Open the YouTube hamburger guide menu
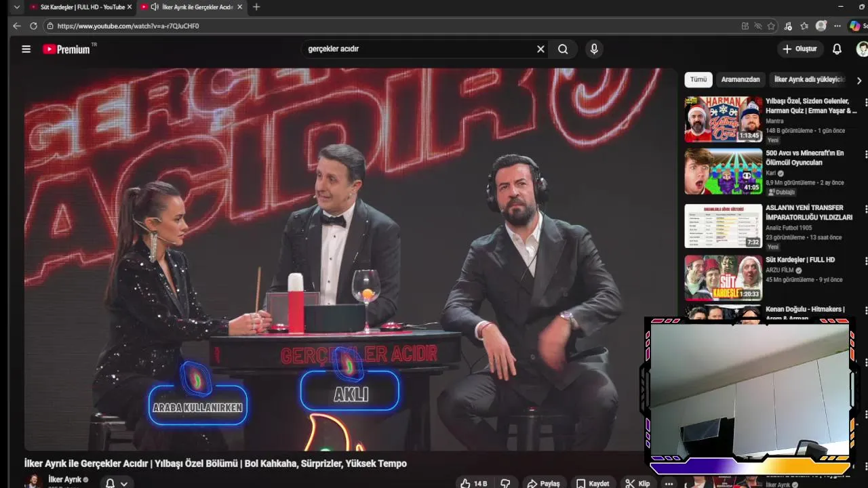868x488 pixels. pos(26,49)
